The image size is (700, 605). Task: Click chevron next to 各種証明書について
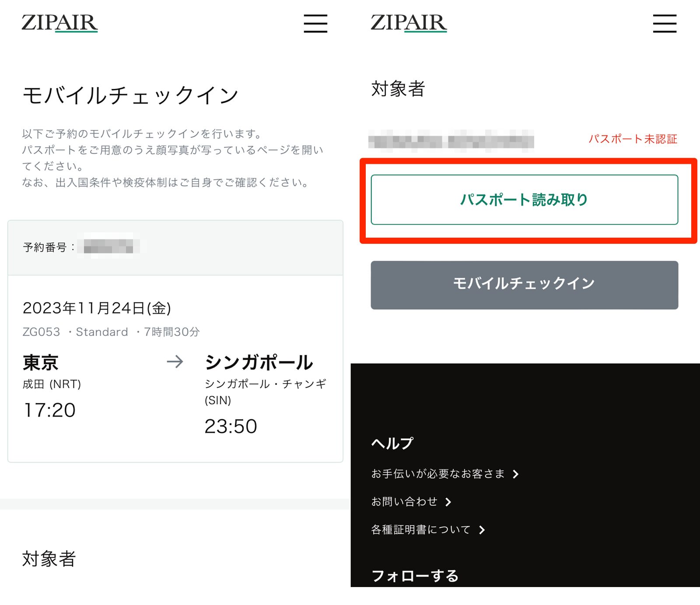(x=482, y=530)
